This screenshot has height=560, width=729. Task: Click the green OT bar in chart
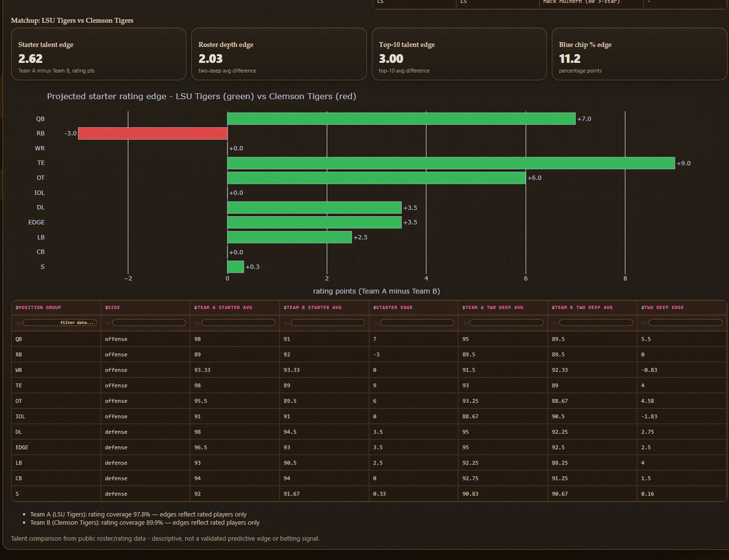coord(376,178)
